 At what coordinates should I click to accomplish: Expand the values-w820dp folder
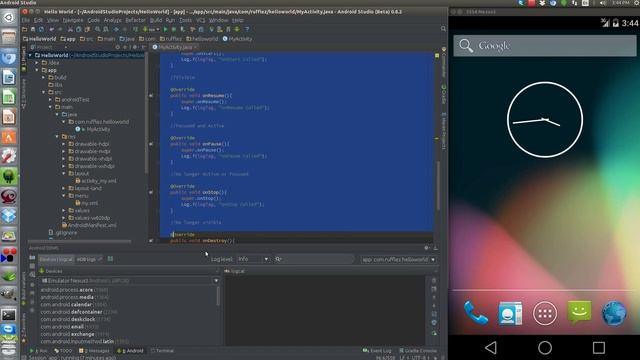click(64, 218)
